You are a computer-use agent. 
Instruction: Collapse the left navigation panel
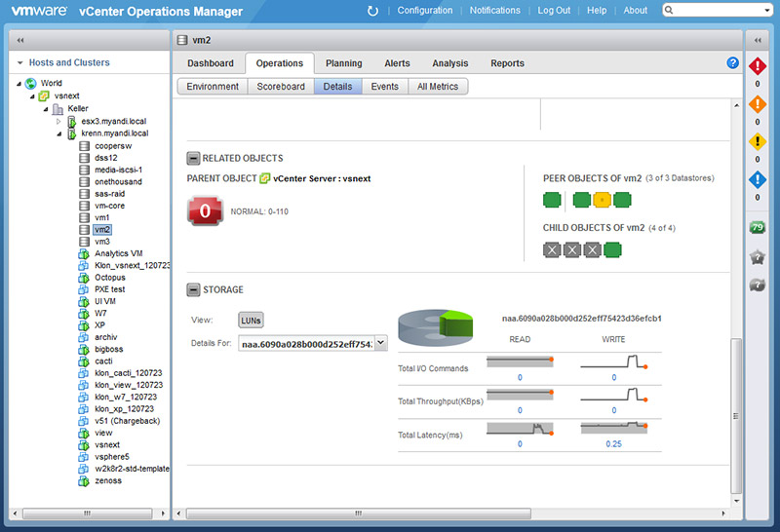coord(20,40)
